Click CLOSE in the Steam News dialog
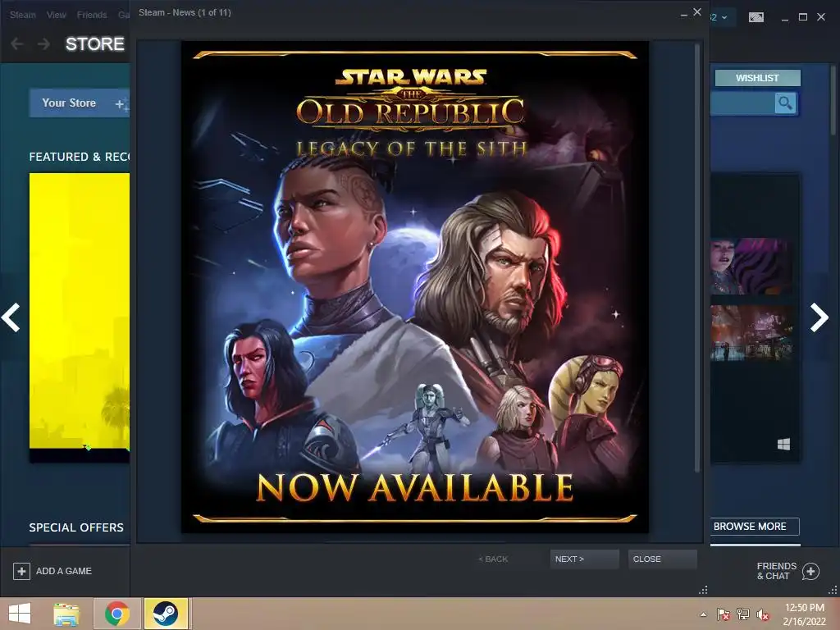Screen dimensions: 840x630 (662, 559)
